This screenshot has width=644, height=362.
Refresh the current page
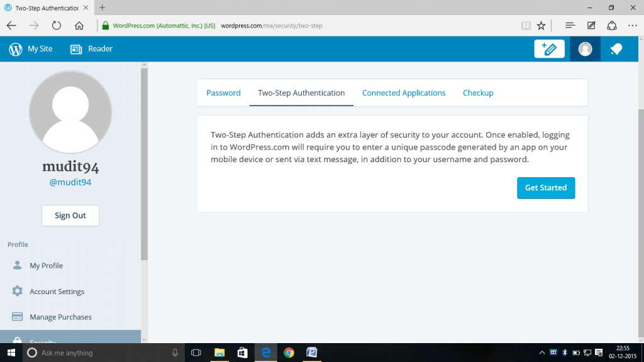(56, 25)
